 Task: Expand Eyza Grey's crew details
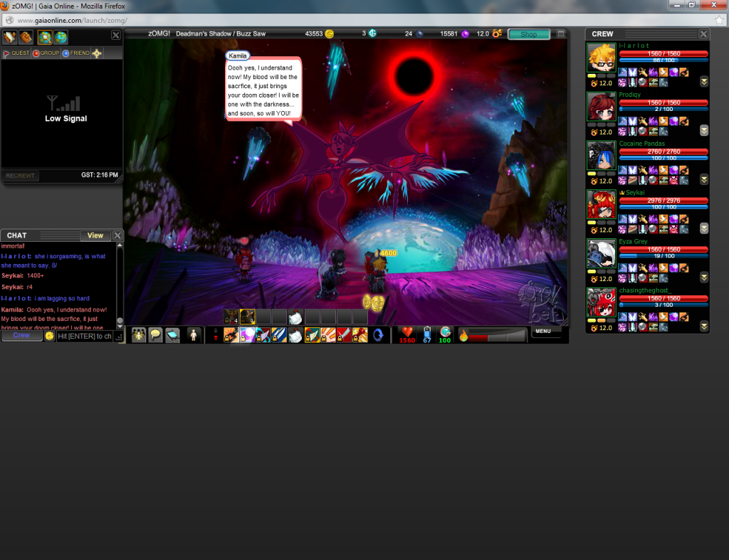point(704,278)
